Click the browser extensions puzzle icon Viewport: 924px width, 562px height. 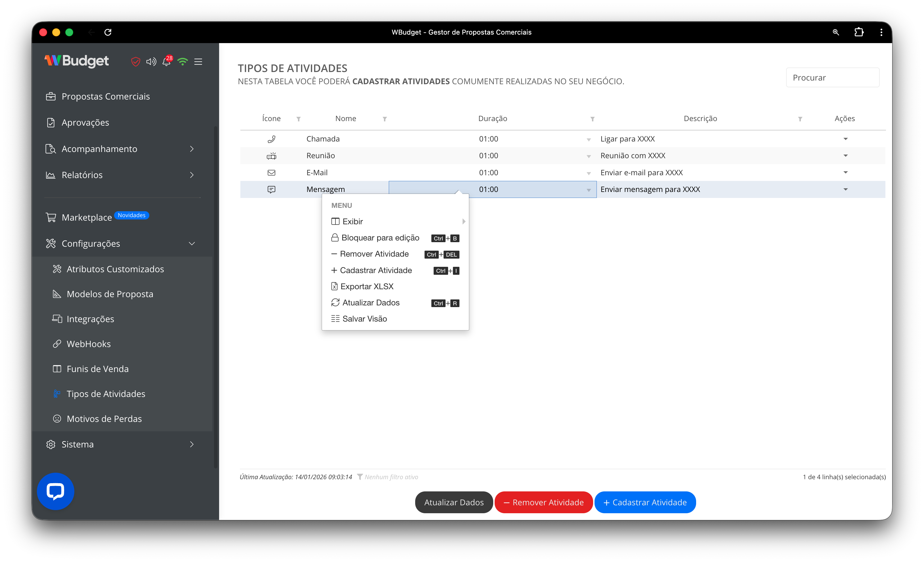click(859, 32)
